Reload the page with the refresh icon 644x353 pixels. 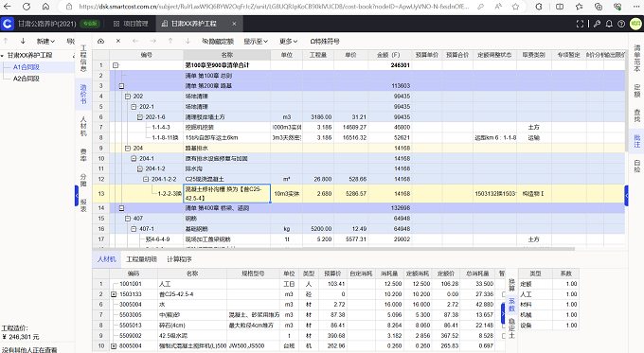(27, 7)
